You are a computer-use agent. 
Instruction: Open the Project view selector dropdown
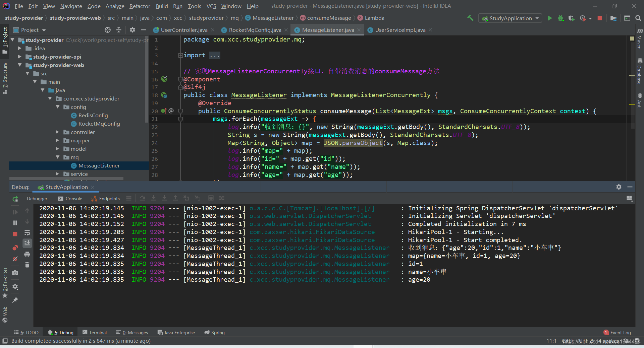click(30, 30)
